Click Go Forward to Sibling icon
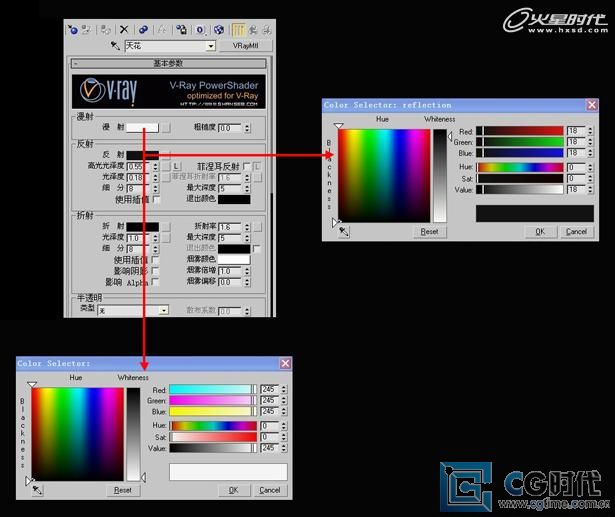 [267, 29]
